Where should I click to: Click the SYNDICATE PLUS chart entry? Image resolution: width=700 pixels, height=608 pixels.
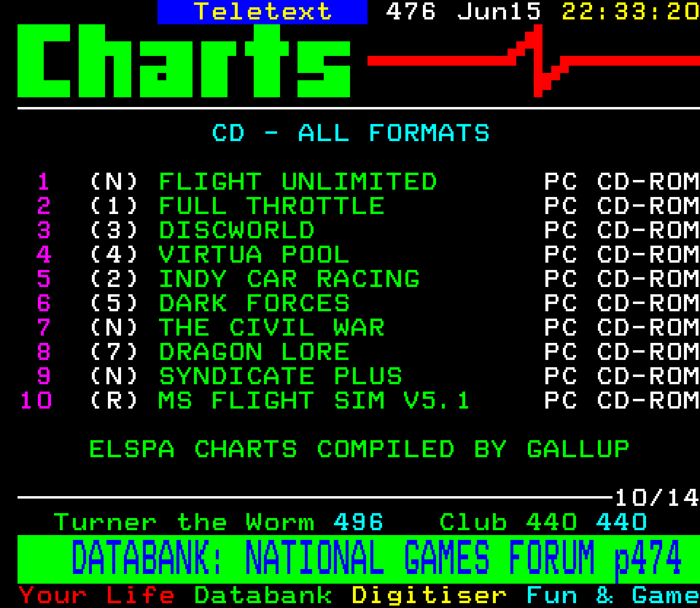(x=280, y=376)
